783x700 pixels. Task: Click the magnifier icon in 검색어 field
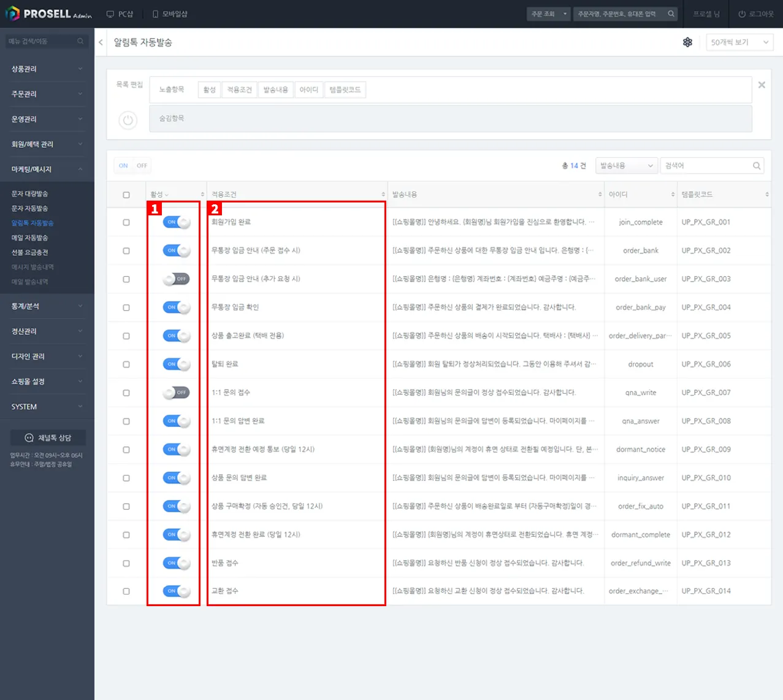757,166
